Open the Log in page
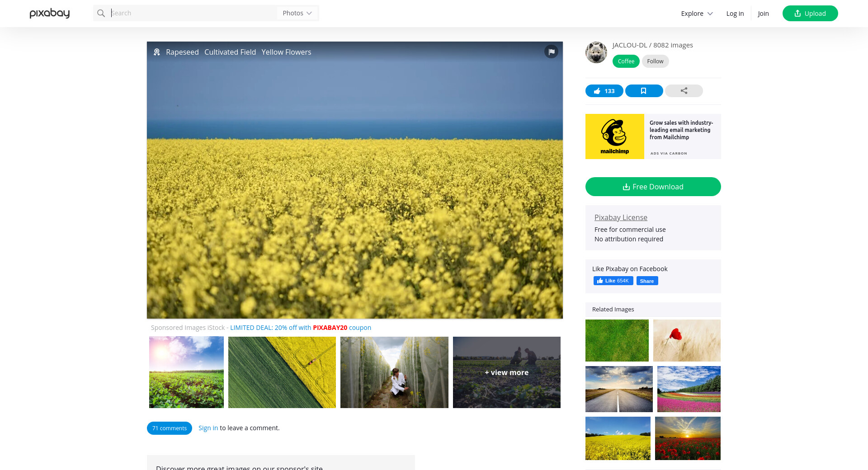 click(735, 14)
